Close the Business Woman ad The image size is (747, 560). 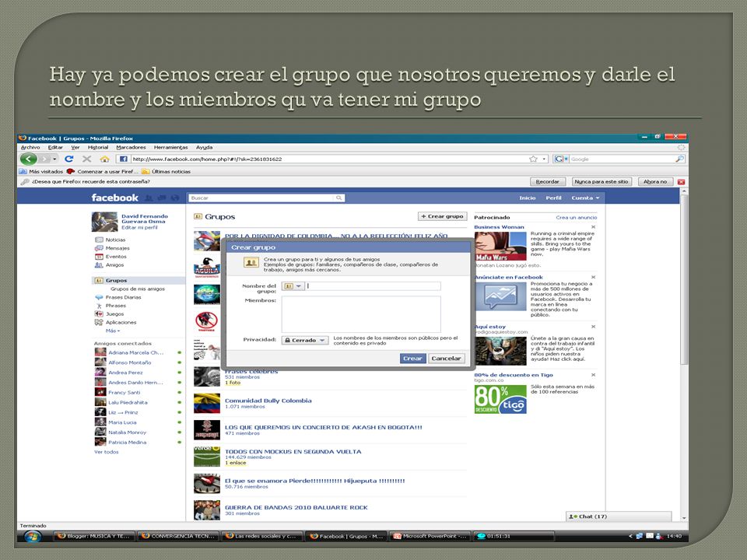(593, 227)
